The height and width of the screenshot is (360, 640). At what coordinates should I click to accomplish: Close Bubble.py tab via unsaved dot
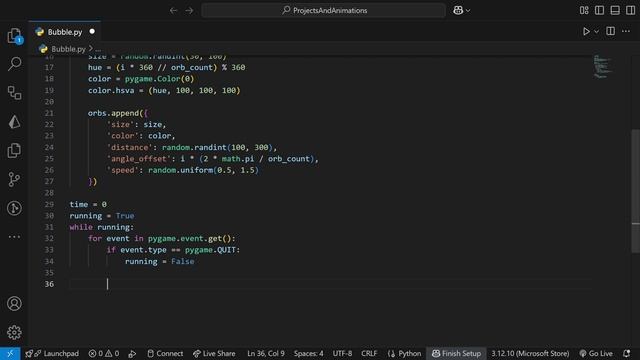coord(92,31)
